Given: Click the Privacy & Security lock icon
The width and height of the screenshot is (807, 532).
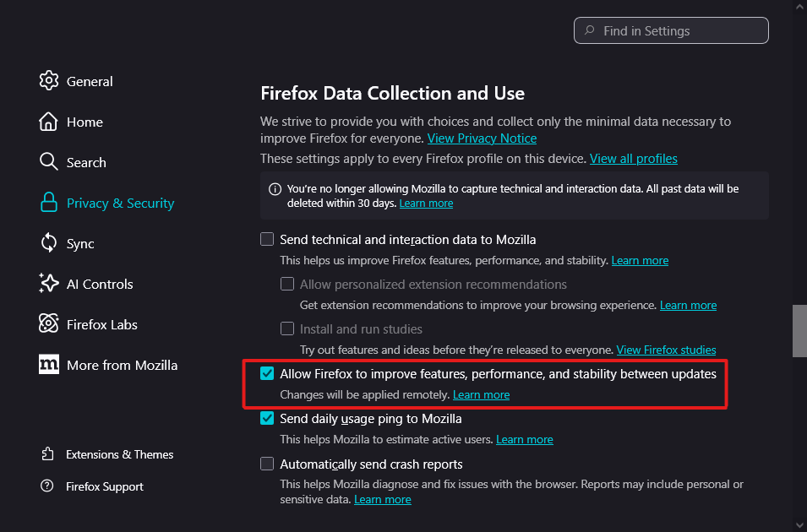Looking at the screenshot, I should pyautogui.click(x=49, y=203).
